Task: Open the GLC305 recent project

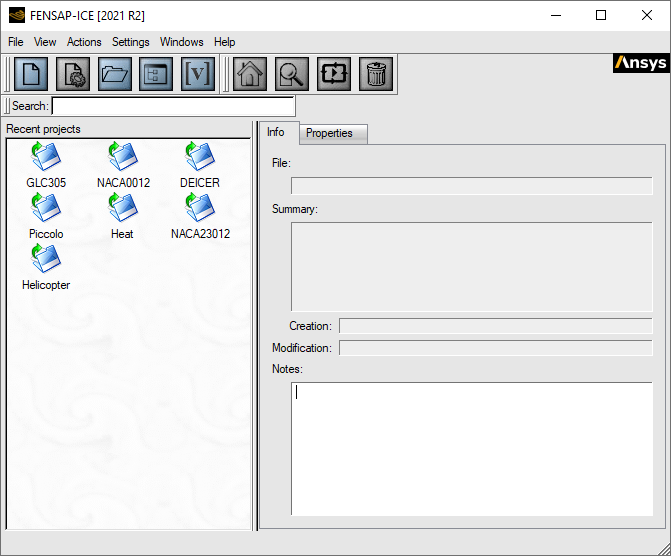Action: coord(46,158)
